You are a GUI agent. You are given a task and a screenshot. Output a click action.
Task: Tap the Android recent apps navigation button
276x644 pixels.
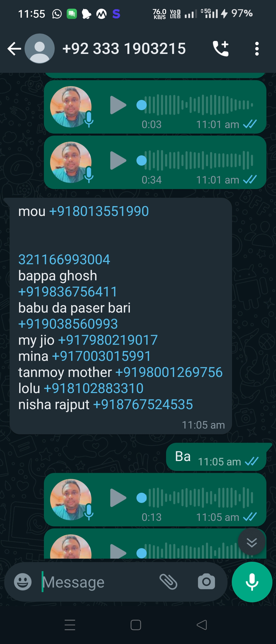(70, 625)
